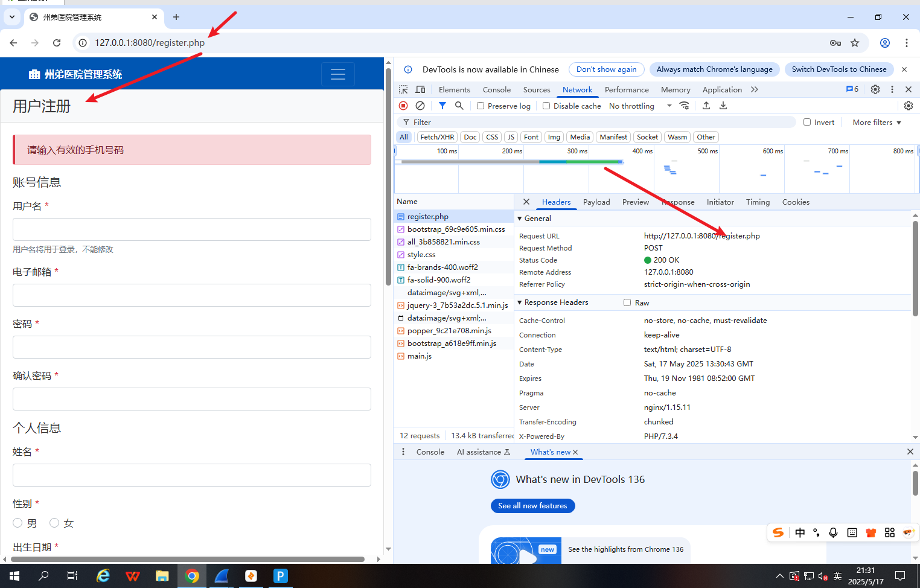This screenshot has width=920, height=588.
Task: Open the More filters dropdown
Action: click(x=877, y=122)
